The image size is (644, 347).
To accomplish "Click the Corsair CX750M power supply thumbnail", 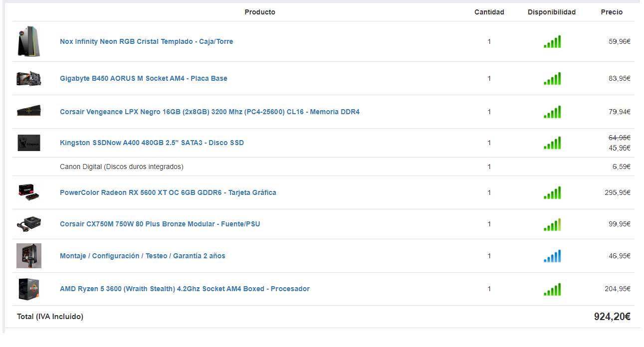I will [x=28, y=224].
